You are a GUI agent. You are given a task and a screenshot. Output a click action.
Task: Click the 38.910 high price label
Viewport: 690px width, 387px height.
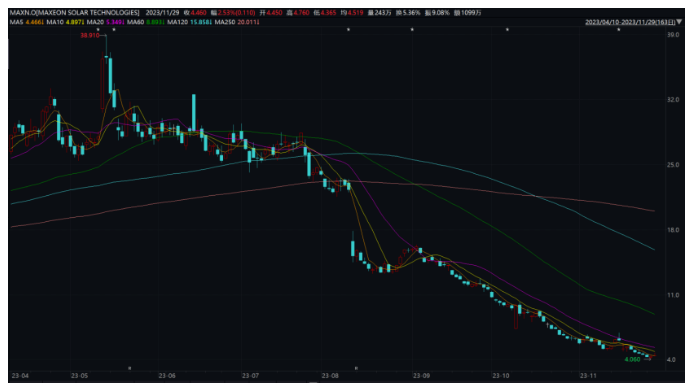90,35
